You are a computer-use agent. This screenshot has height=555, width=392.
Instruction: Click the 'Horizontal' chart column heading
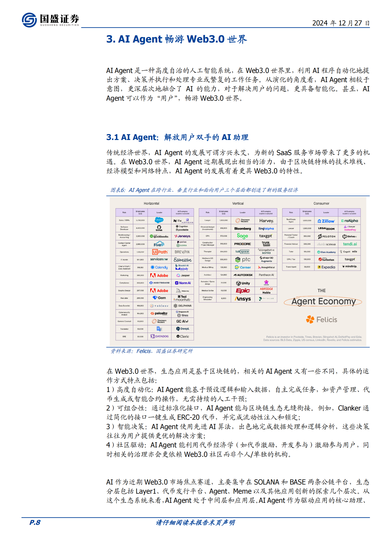pyautogui.click(x=151, y=203)
